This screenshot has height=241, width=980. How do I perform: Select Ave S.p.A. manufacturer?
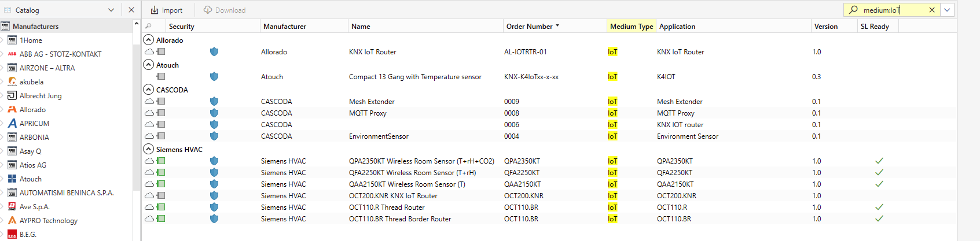tap(34, 206)
